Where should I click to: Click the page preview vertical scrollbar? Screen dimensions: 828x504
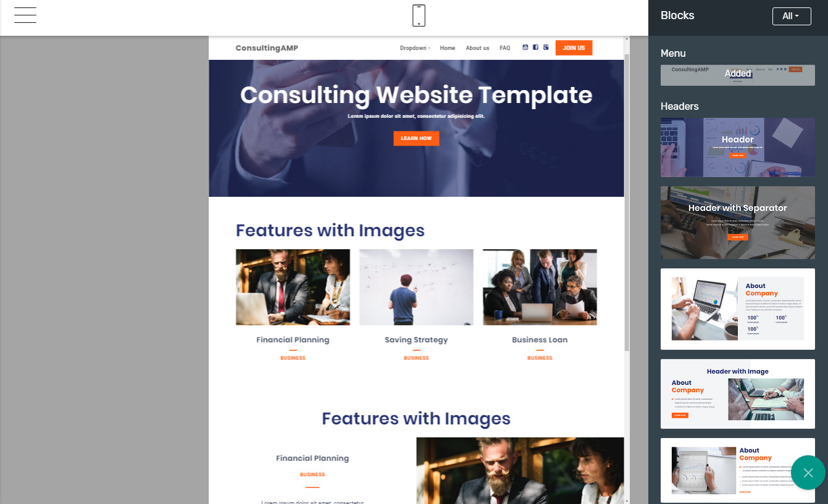627,204
